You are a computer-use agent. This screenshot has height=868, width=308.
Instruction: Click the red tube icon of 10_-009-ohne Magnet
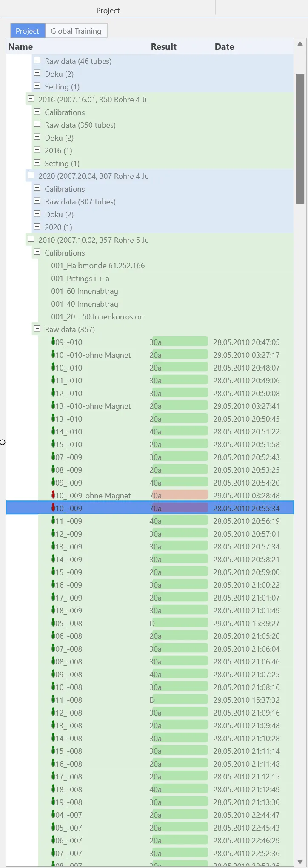53,495
